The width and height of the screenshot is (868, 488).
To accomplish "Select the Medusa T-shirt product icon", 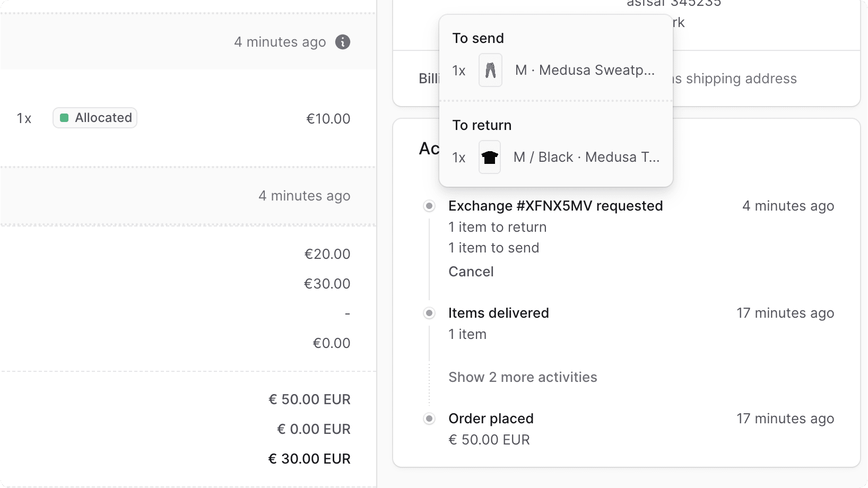I will (x=489, y=157).
